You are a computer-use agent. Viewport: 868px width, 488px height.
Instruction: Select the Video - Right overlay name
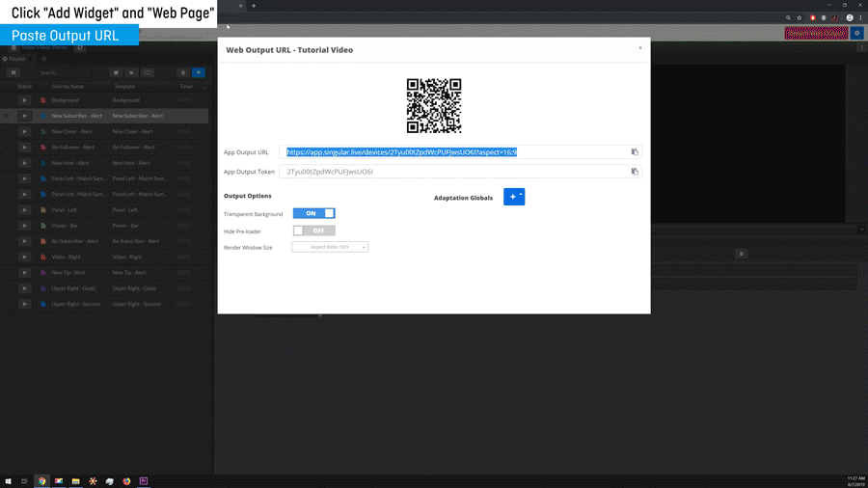click(66, 257)
